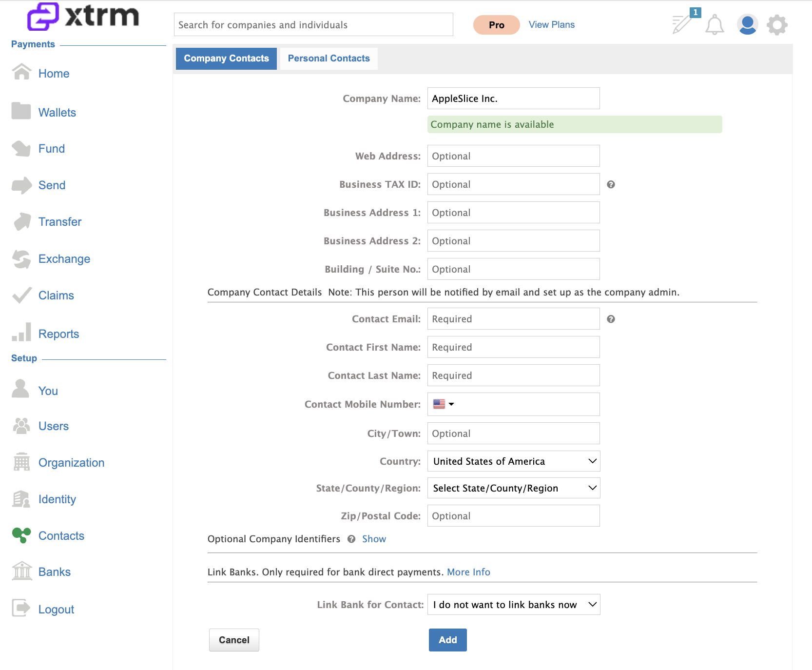The image size is (812, 670).
Task: Focus the search for companies and individuals field
Action: pyautogui.click(x=313, y=24)
